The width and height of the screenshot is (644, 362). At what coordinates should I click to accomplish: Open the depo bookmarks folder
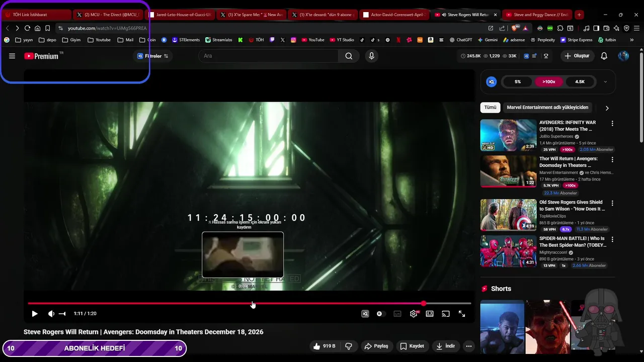click(47, 40)
